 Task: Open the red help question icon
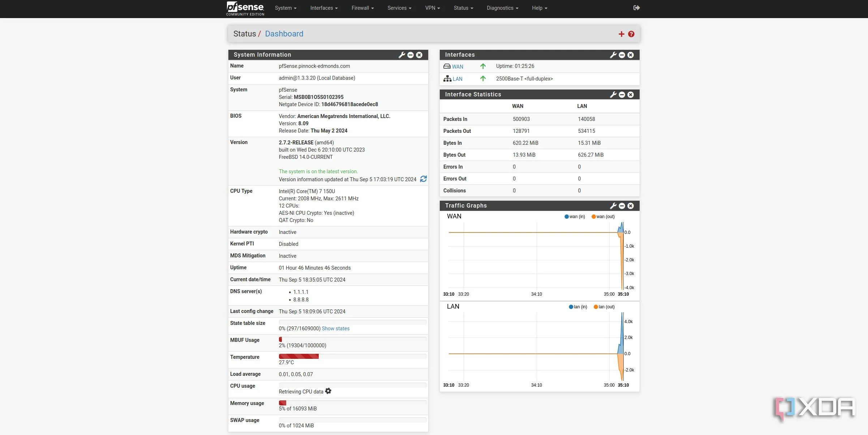pos(631,34)
